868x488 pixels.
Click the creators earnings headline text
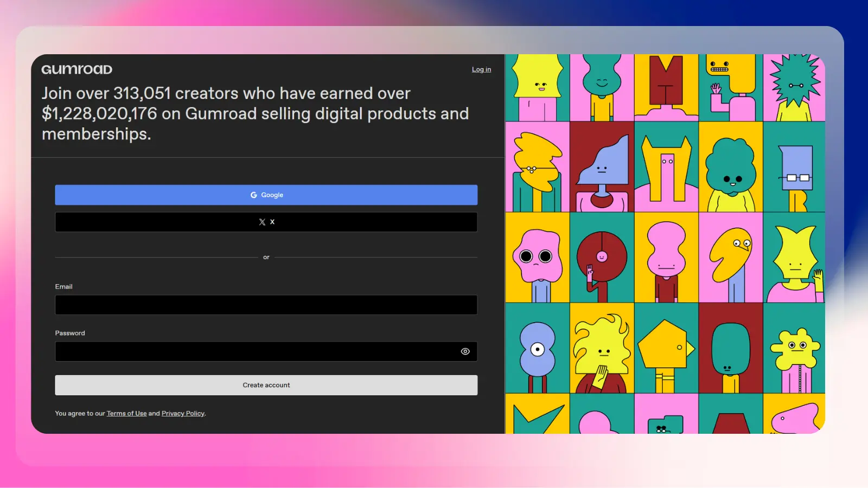[256, 113]
